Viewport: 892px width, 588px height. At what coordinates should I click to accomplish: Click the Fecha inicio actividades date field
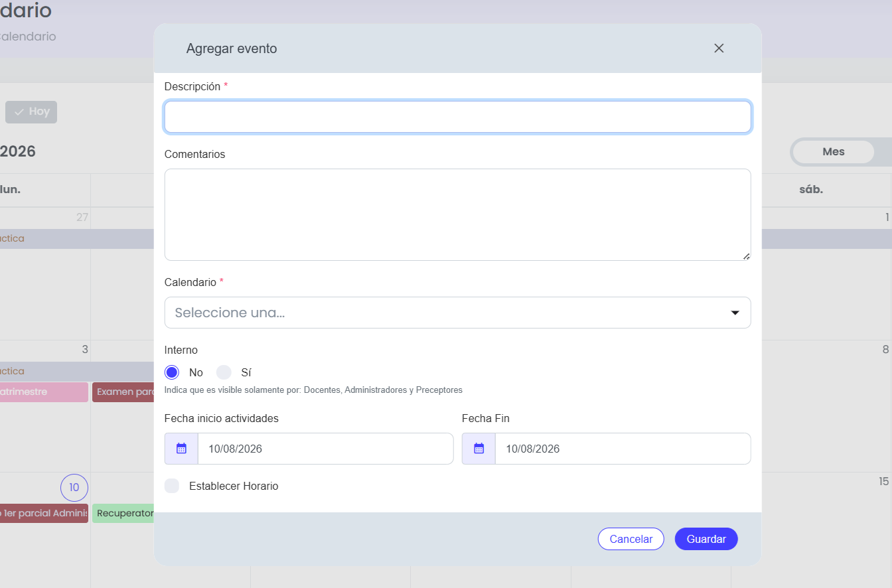point(325,449)
